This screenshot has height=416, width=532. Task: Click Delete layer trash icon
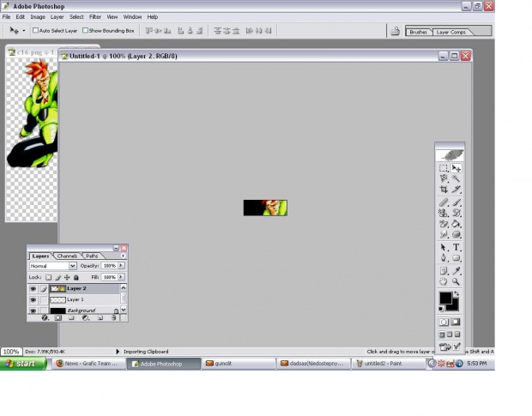[x=113, y=317]
